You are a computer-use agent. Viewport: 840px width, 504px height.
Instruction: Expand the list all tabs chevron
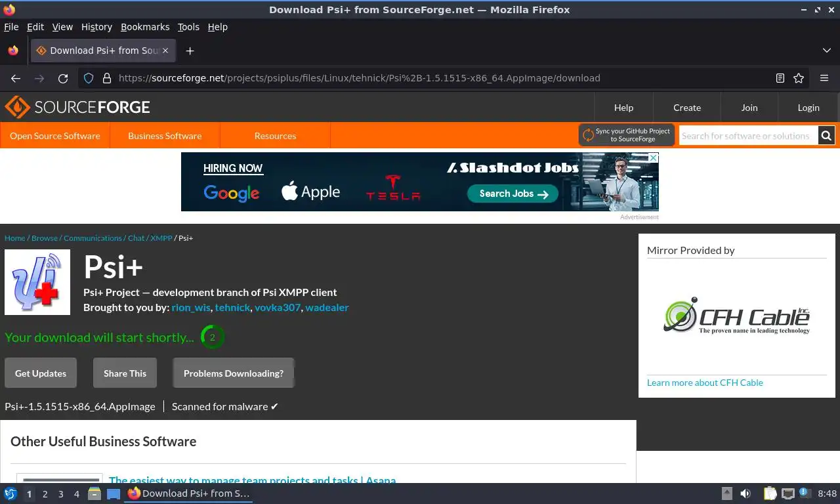(826, 51)
